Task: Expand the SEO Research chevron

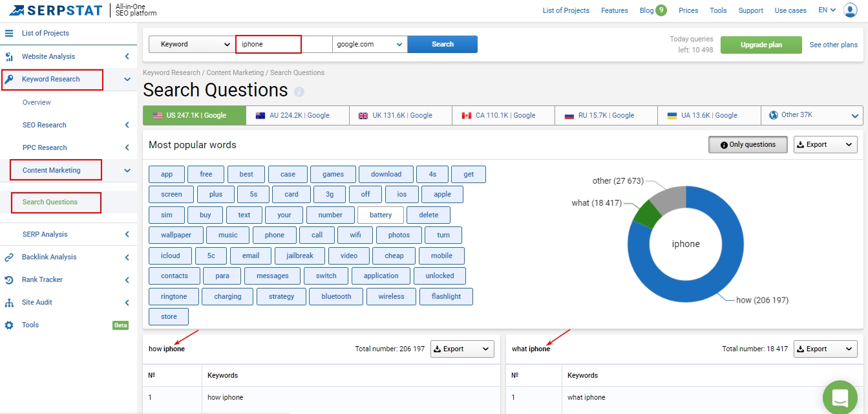Action: tap(127, 125)
